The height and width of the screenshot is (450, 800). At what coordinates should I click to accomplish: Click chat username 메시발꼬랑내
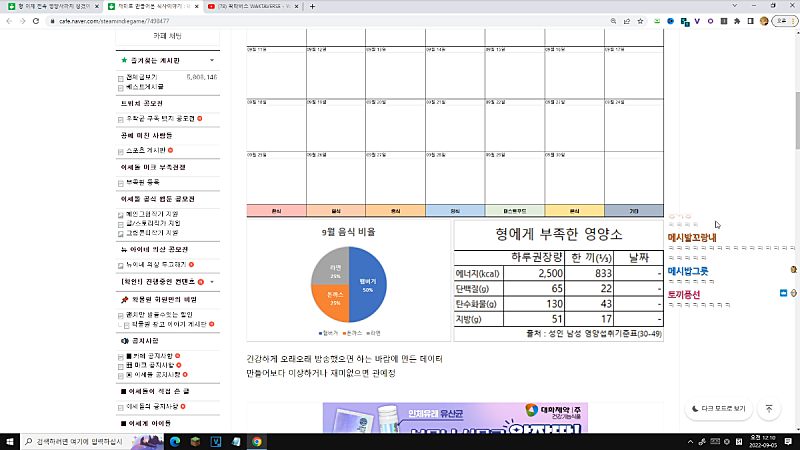tap(692, 237)
